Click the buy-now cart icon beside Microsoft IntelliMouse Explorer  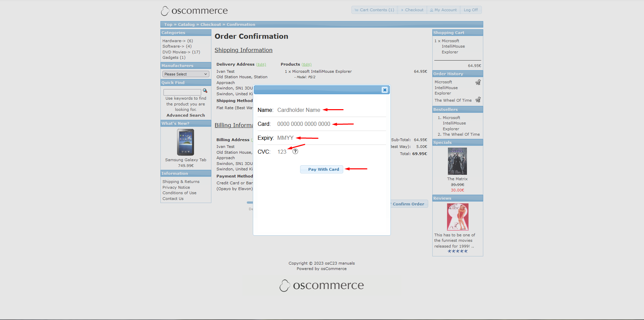pyautogui.click(x=478, y=82)
